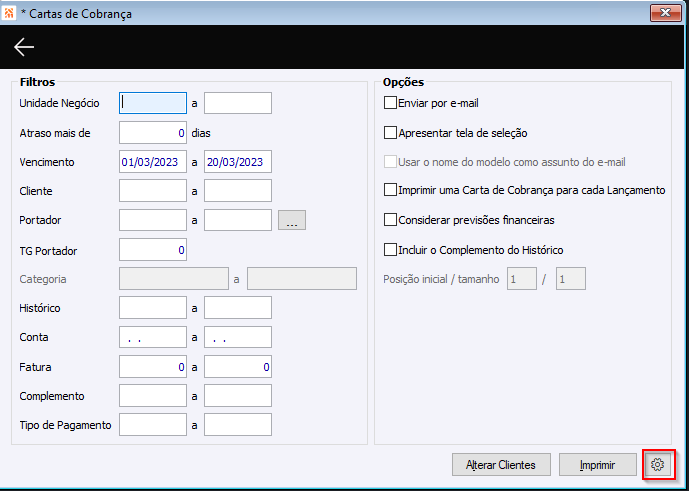The image size is (689, 491).
Task: Click the second Cliente field
Action: 238,191
